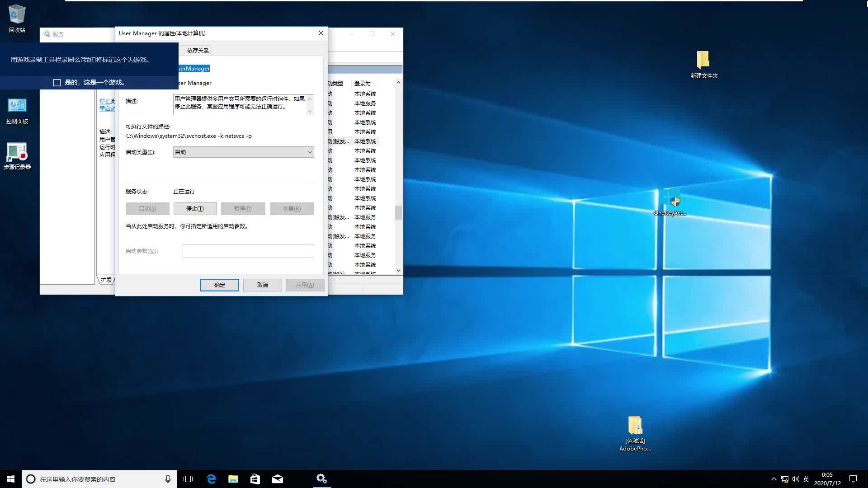Click the 重启动 link to restart the service
This screenshot has width=868, height=488.
coord(107,109)
